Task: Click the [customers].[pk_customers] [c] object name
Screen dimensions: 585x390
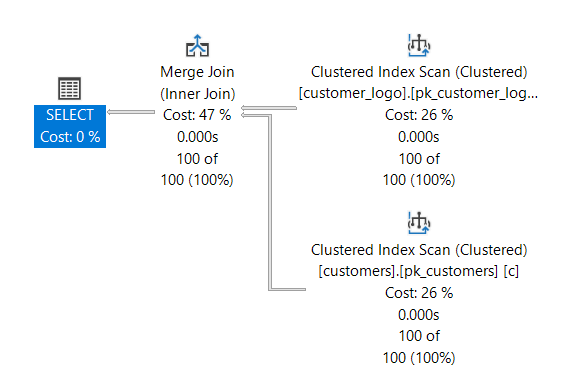Action: (419, 271)
